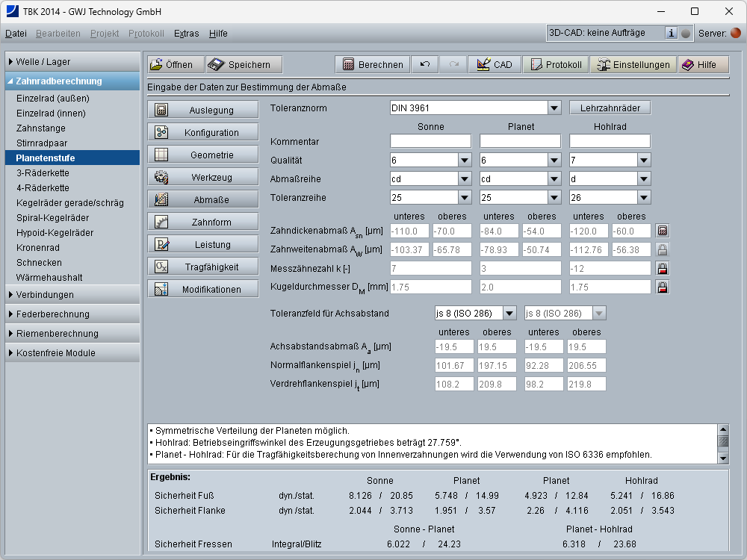Toggle lock for Kugeldurchmesser row
Screen dimensions: 747x560
tap(663, 287)
